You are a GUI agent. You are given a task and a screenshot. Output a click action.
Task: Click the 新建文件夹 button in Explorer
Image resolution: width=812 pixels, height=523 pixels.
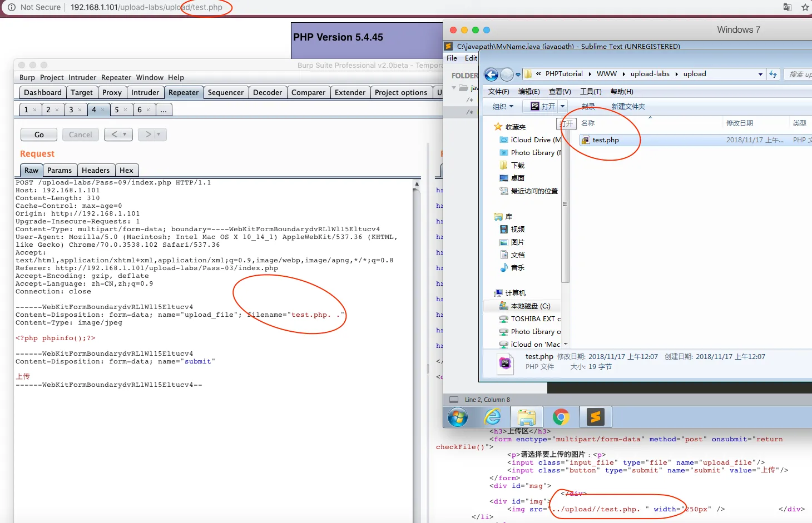click(x=628, y=106)
